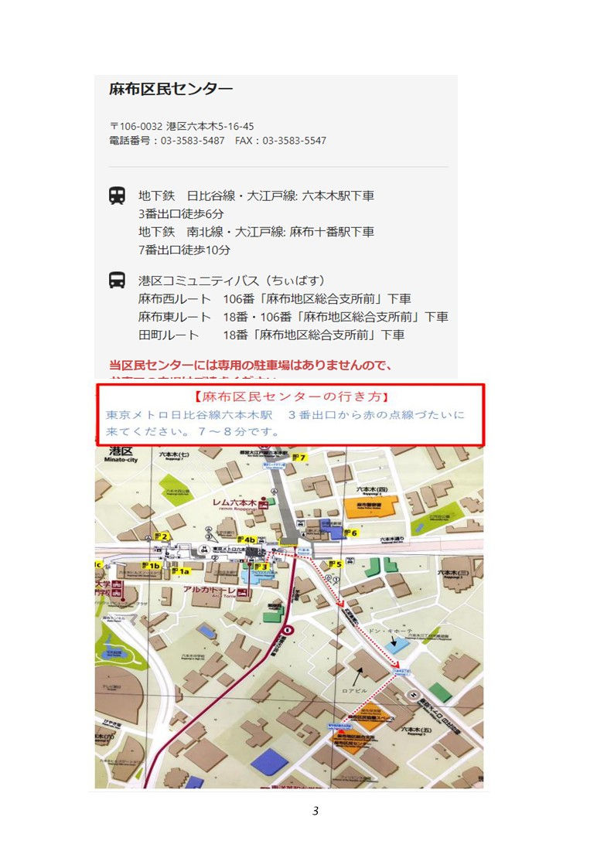Click exit 3 marker on the map
Image resolution: width=614 pixels, height=868 pixels.
[261, 567]
